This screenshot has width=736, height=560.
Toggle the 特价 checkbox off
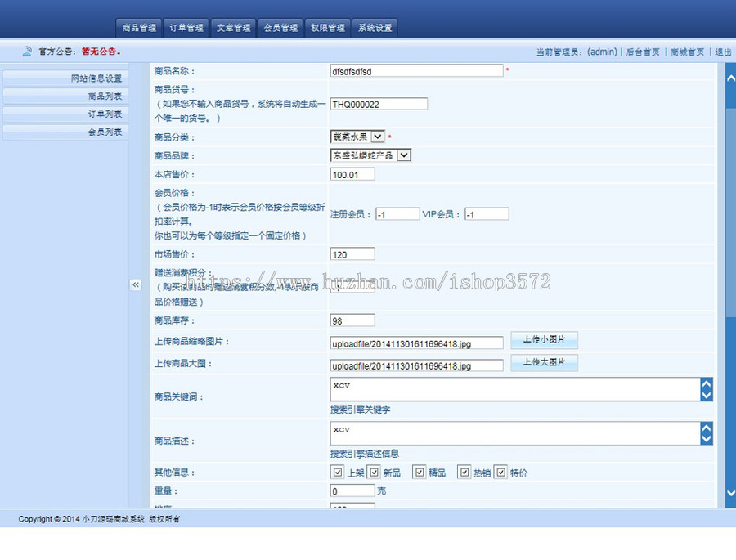tap(501, 472)
